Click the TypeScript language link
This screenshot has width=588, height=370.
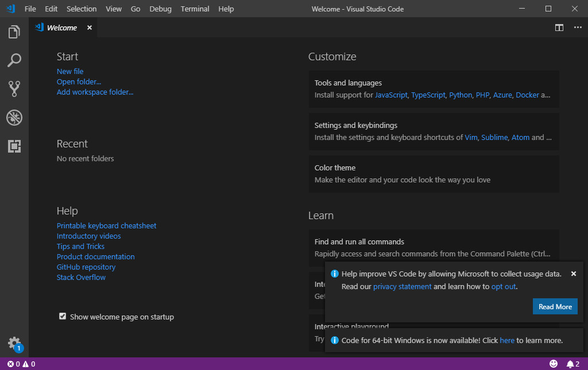coord(428,95)
